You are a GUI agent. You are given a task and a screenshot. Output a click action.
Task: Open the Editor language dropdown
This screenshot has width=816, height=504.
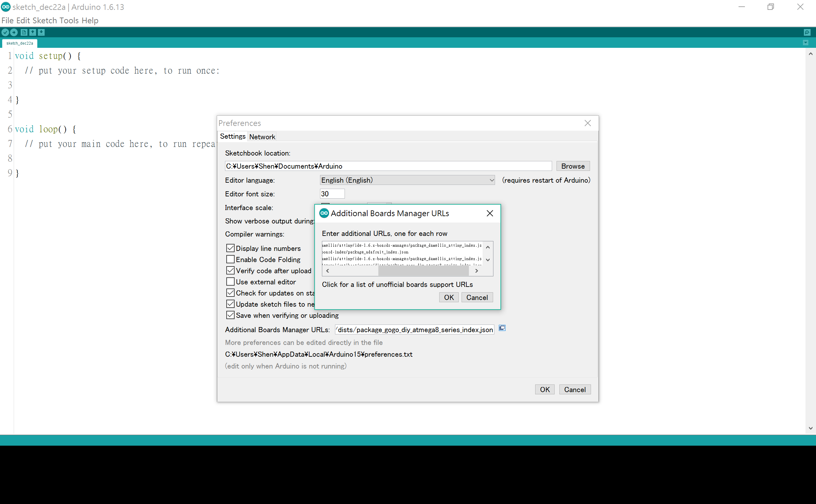pyautogui.click(x=407, y=180)
